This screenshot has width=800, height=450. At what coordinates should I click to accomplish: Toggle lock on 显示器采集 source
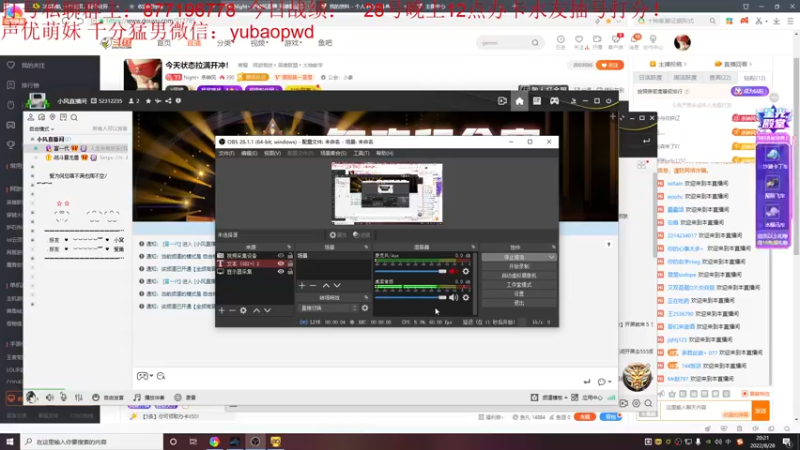tap(290, 272)
